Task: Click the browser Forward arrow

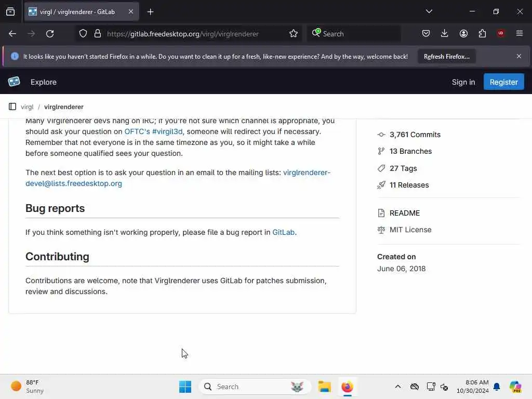Action: 31,34
